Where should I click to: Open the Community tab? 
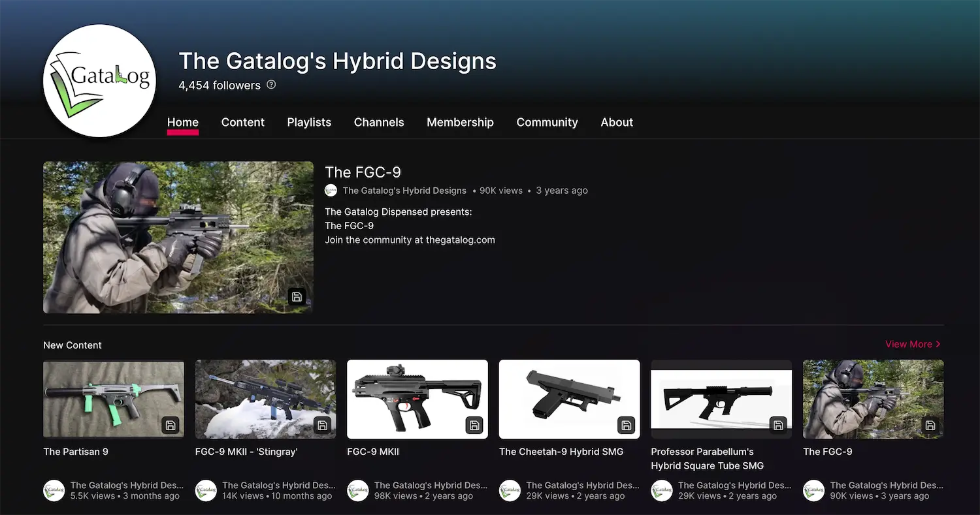[547, 122]
